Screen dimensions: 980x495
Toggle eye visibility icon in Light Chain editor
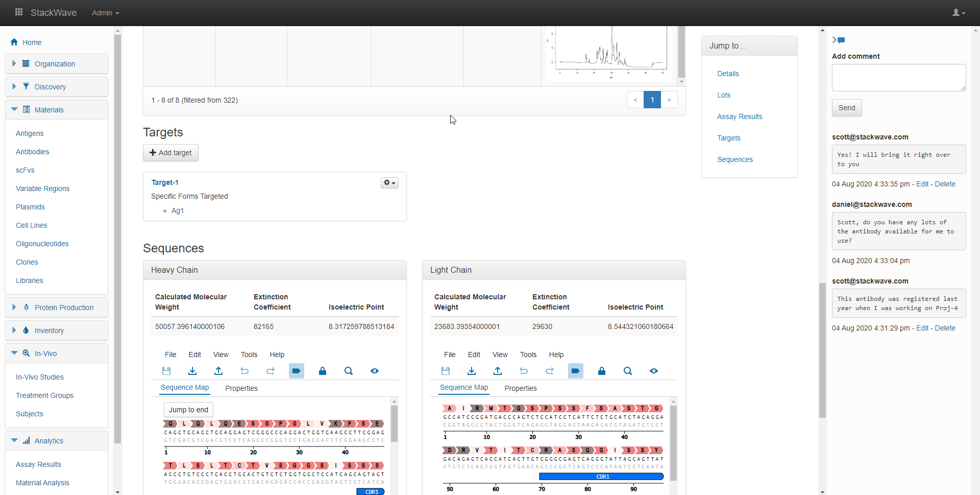[x=654, y=371]
